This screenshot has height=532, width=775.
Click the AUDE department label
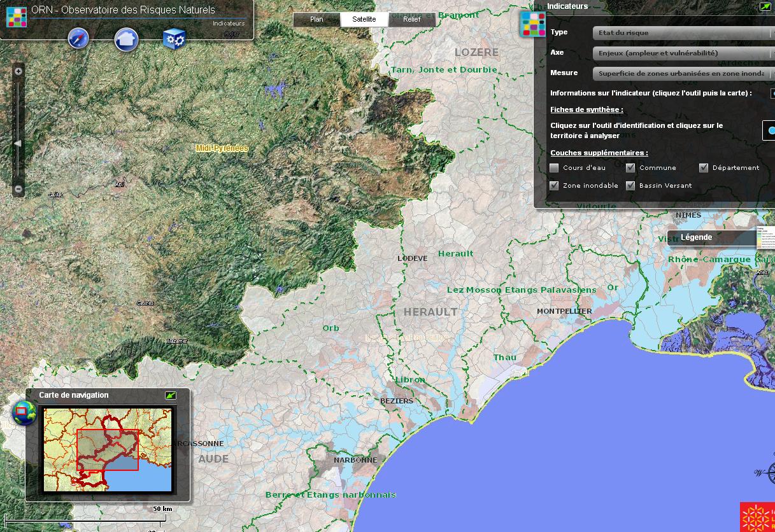[x=213, y=459]
